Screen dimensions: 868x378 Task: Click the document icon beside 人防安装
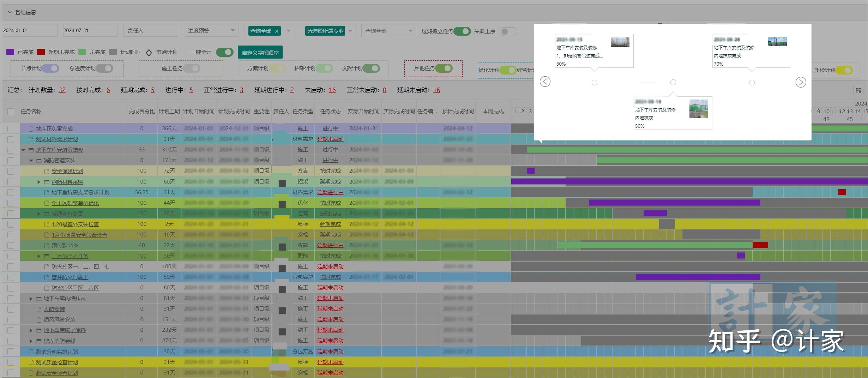point(39,309)
